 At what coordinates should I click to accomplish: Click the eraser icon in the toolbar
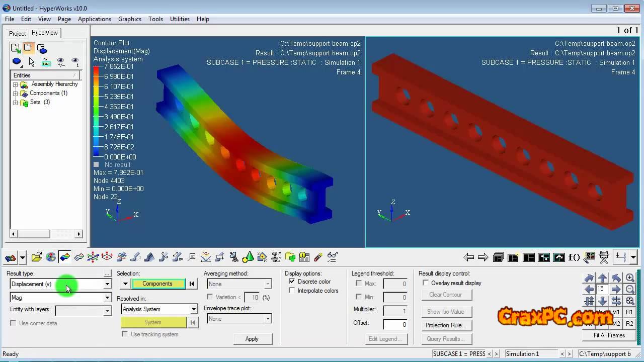[x=318, y=257]
